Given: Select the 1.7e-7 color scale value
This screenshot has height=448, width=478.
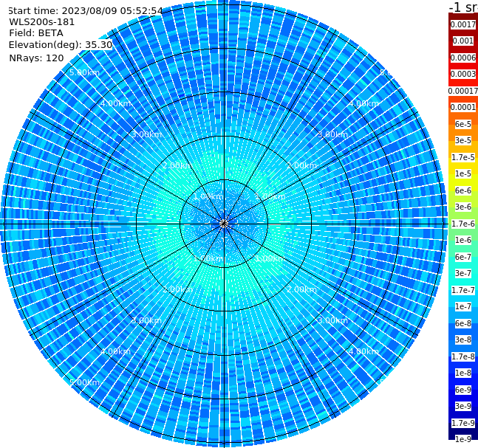Looking at the screenshot, I should point(463,290).
